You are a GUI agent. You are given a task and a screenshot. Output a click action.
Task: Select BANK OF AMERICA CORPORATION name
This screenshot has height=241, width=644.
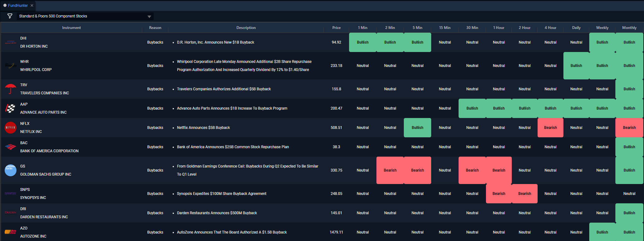tap(49, 151)
